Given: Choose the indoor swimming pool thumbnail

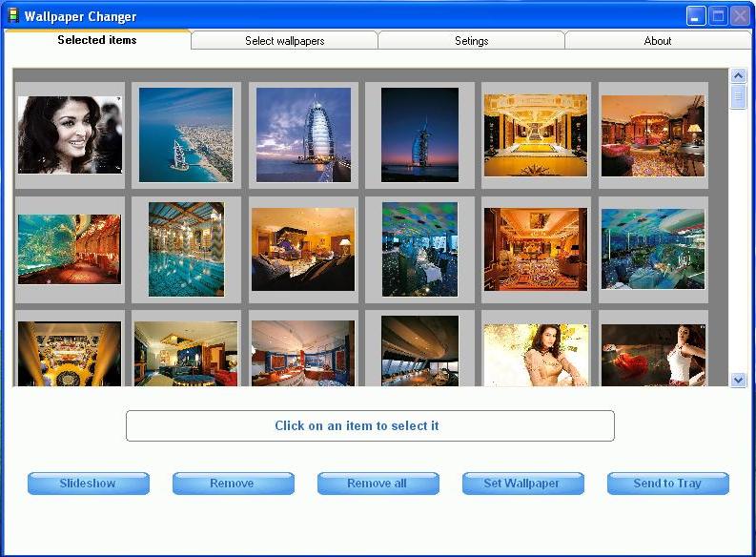Looking at the screenshot, I should [x=186, y=249].
